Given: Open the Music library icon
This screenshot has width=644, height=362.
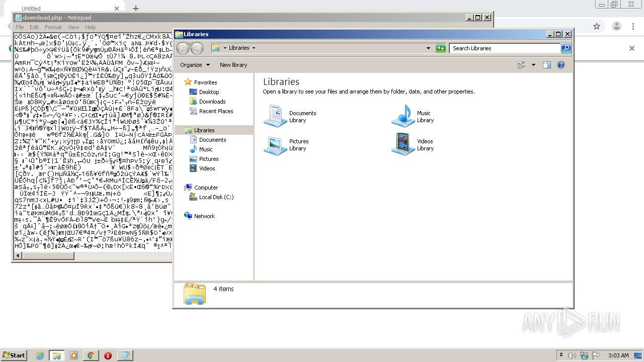Looking at the screenshot, I should point(403,116).
